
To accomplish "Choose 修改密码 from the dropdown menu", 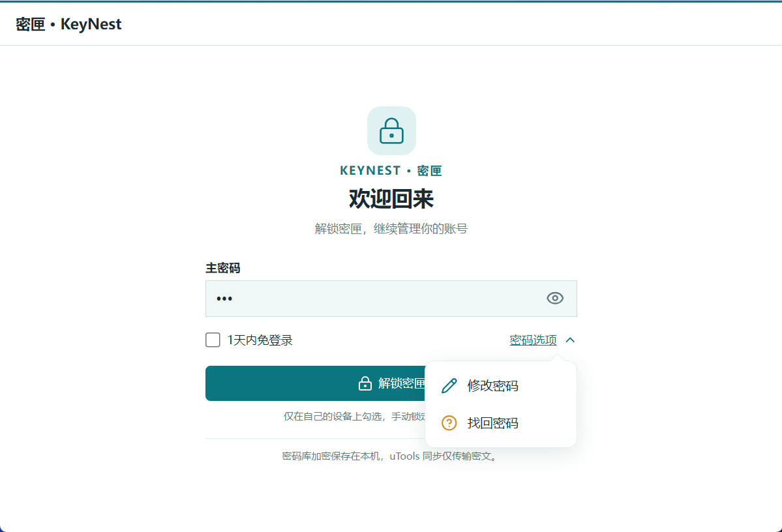I will (501, 385).
